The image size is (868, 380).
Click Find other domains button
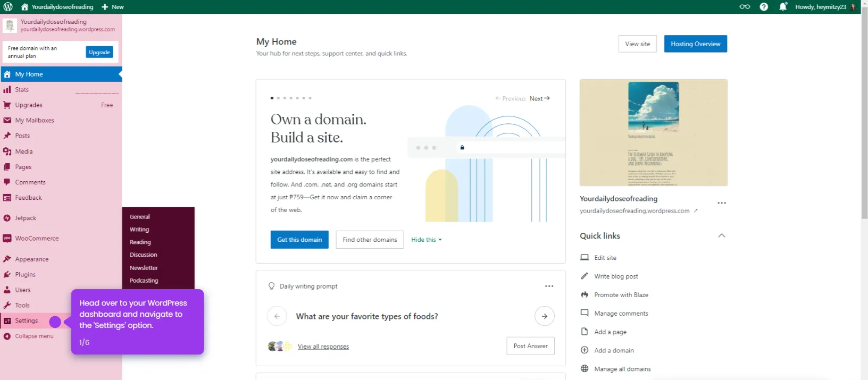[370, 240]
